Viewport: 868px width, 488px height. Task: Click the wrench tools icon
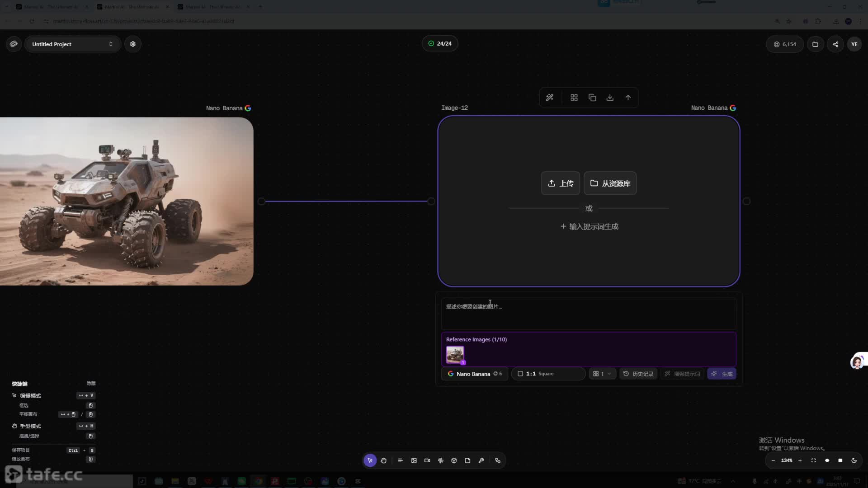[481, 460]
